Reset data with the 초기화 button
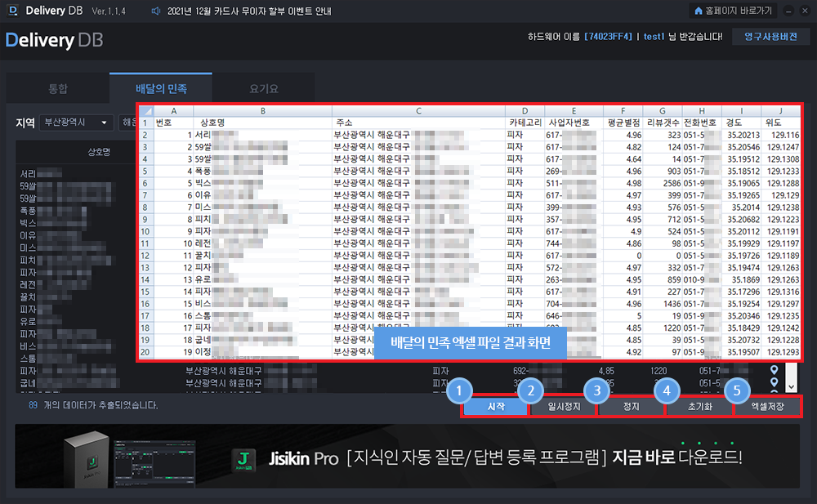Image resolution: width=817 pixels, height=504 pixels. 699,406
